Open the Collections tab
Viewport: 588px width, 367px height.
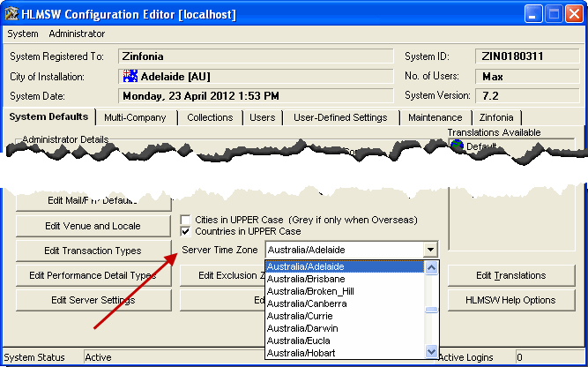tap(210, 117)
